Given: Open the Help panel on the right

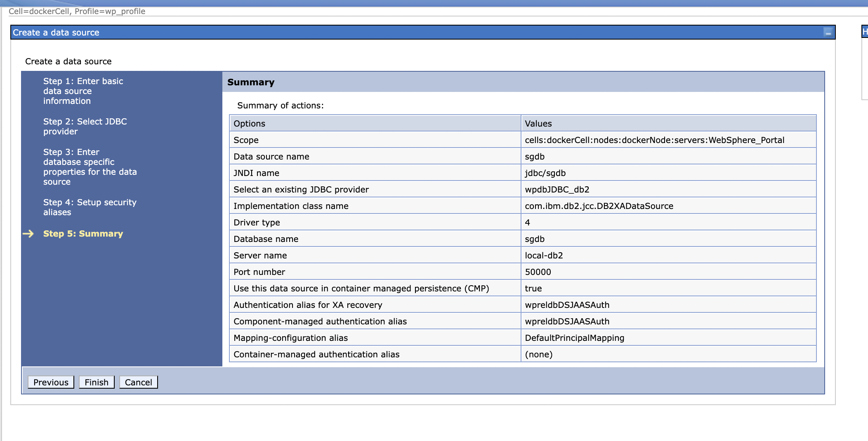Looking at the screenshot, I should [x=864, y=32].
